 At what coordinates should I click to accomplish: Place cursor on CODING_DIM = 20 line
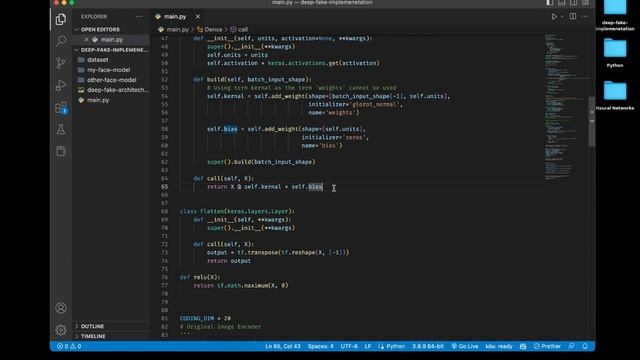(205, 318)
